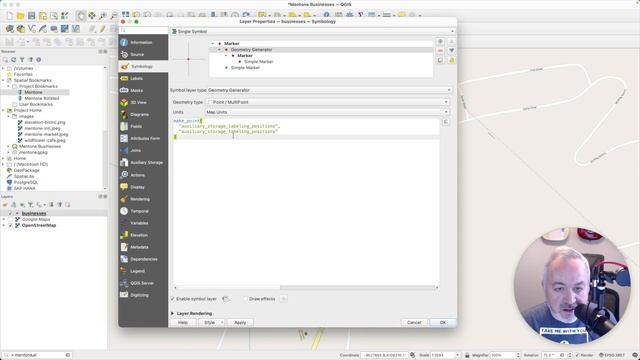Image resolution: width=640 pixels, height=360 pixels.
Task: Toggle the Draw effects checkbox
Action: pos(245,299)
